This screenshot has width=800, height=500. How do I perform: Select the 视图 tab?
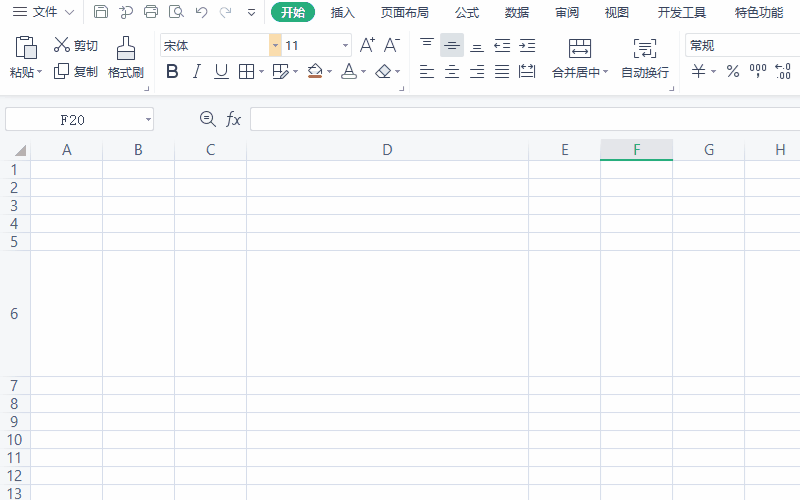point(617,12)
